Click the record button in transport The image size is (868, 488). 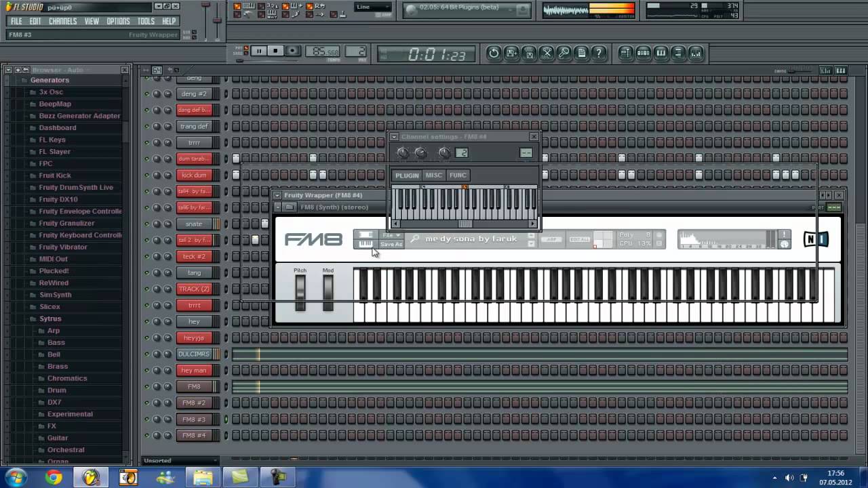(292, 51)
